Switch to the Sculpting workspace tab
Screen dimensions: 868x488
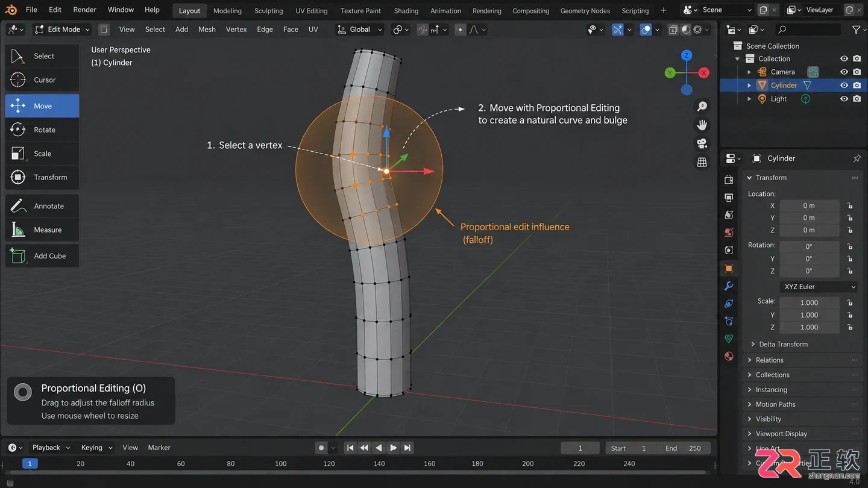tap(268, 11)
